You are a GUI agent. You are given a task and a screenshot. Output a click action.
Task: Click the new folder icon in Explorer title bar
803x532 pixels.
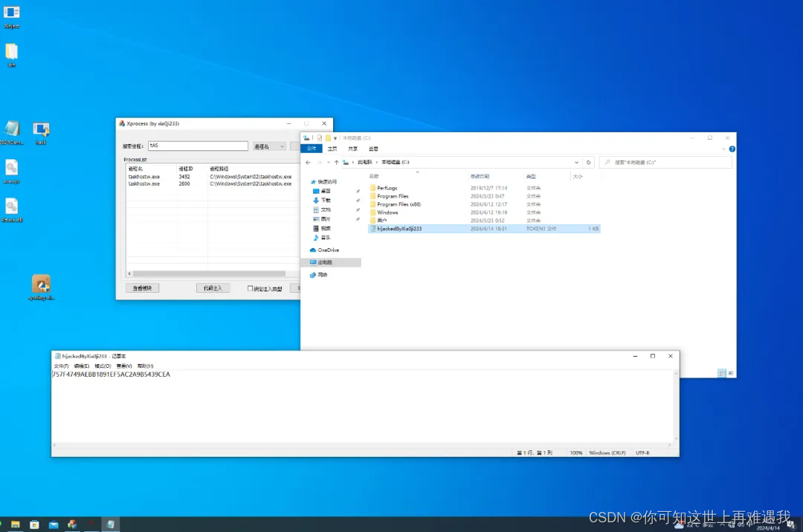328,137
